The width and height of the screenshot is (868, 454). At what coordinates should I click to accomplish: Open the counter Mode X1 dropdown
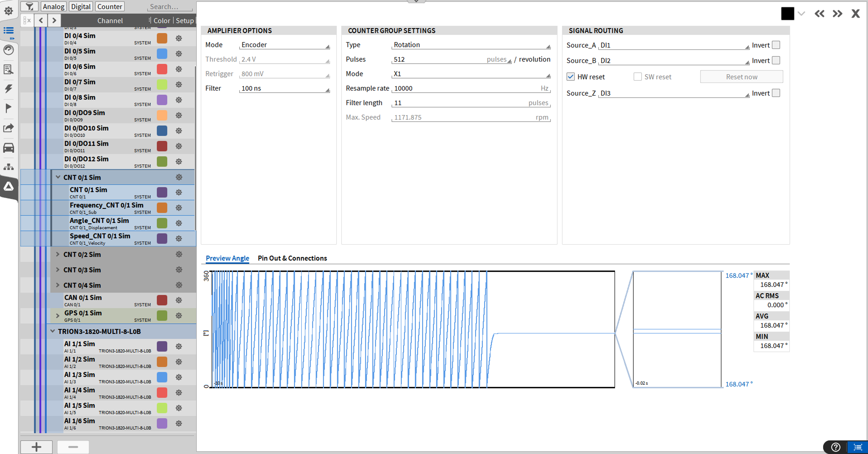[x=471, y=74]
